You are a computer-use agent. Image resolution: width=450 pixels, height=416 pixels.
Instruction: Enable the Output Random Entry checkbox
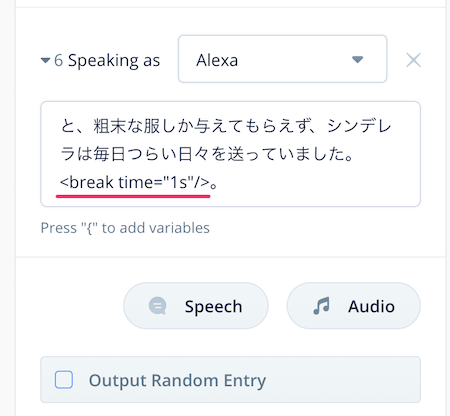(x=64, y=380)
